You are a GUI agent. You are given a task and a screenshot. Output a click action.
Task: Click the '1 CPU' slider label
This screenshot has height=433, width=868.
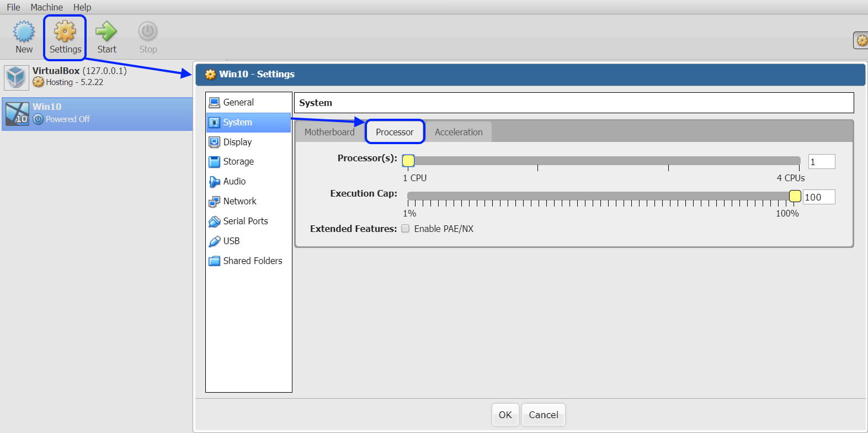pyautogui.click(x=414, y=178)
